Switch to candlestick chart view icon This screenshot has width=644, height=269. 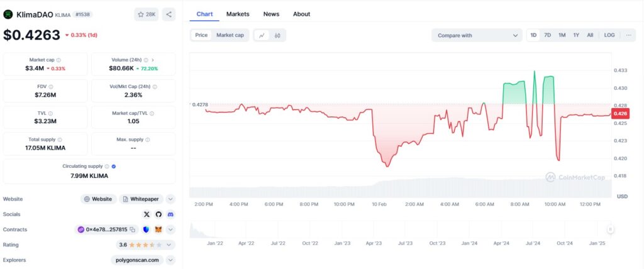coord(277,35)
